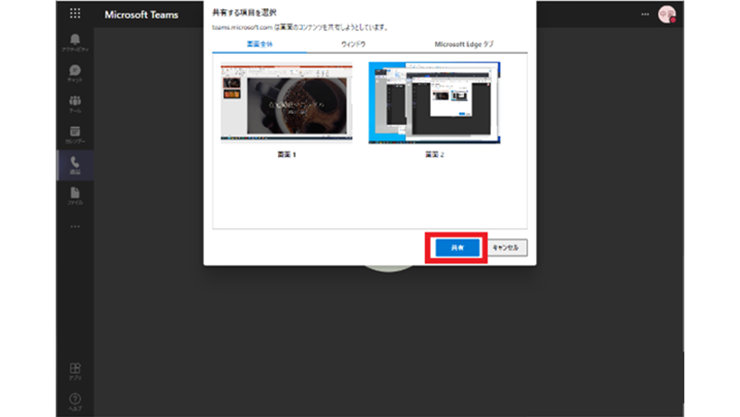Open the app launcher grid icon
740x417 pixels.
pos(75,14)
